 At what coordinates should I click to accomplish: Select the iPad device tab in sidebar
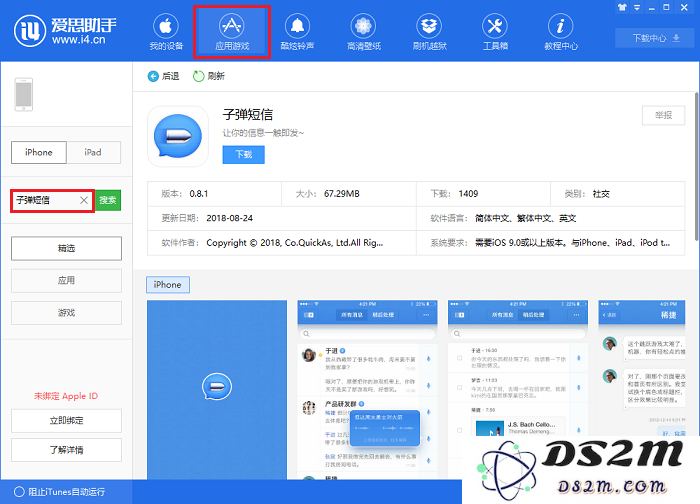(93, 152)
